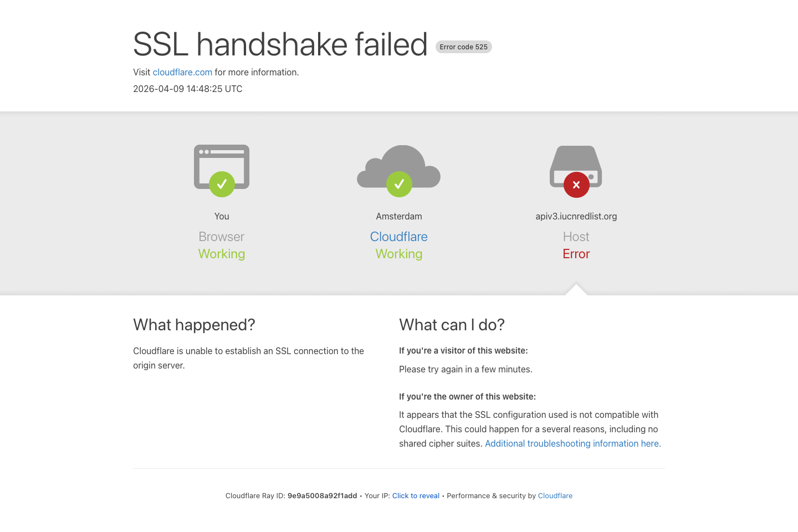
Task: Click the Ray ID value 9e9a5008a92f1add
Action: [322, 496]
